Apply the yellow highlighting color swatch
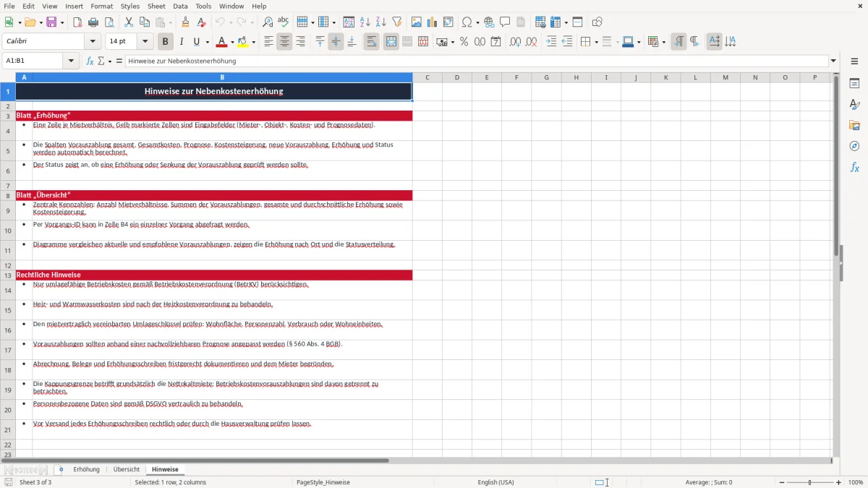Image resolution: width=868 pixels, height=488 pixels. pyautogui.click(x=243, y=42)
